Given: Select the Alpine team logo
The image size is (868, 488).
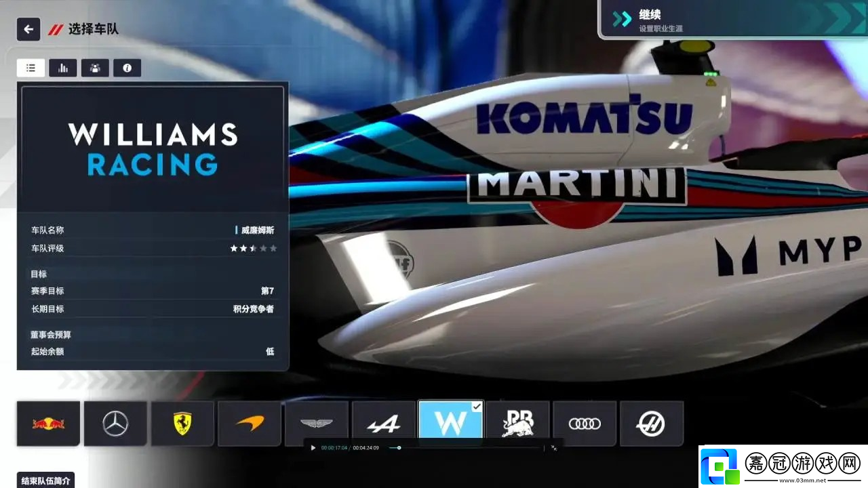Looking at the screenshot, I should (x=383, y=424).
